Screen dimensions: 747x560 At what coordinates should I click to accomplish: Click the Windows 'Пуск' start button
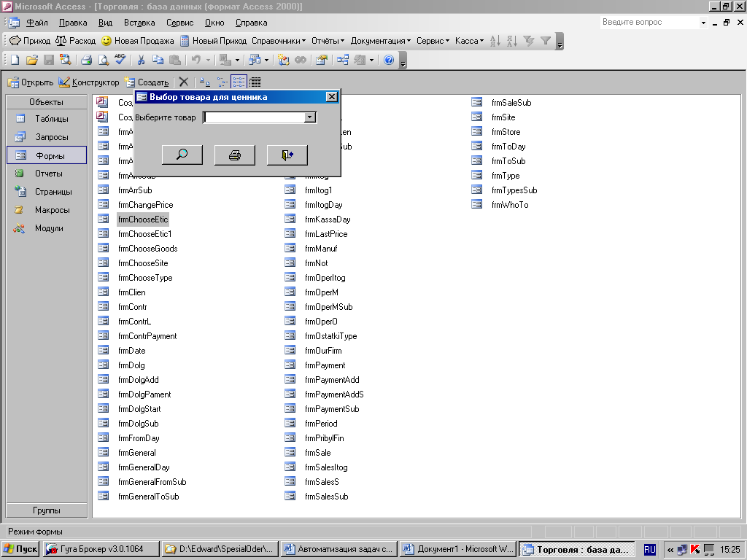click(20, 549)
